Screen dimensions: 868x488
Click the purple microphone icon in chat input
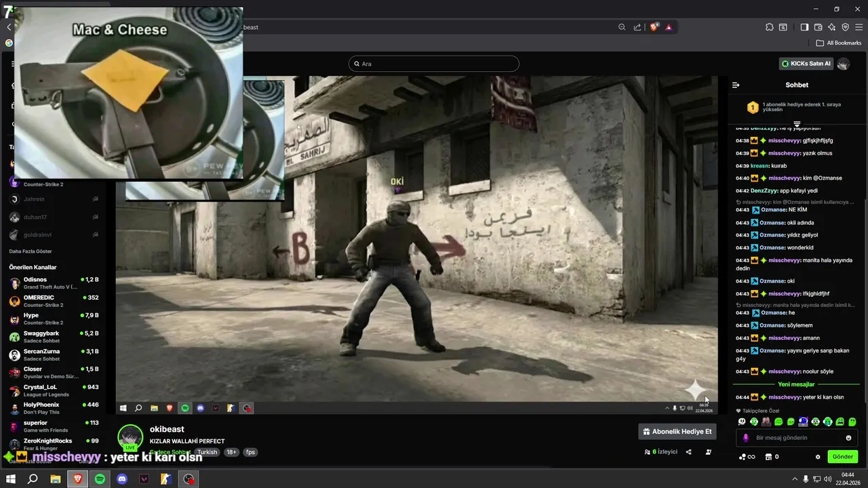tap(746, 438)
